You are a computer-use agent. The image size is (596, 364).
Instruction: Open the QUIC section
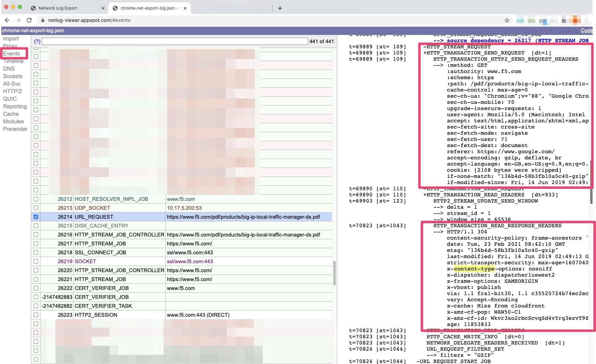point(10,99)
